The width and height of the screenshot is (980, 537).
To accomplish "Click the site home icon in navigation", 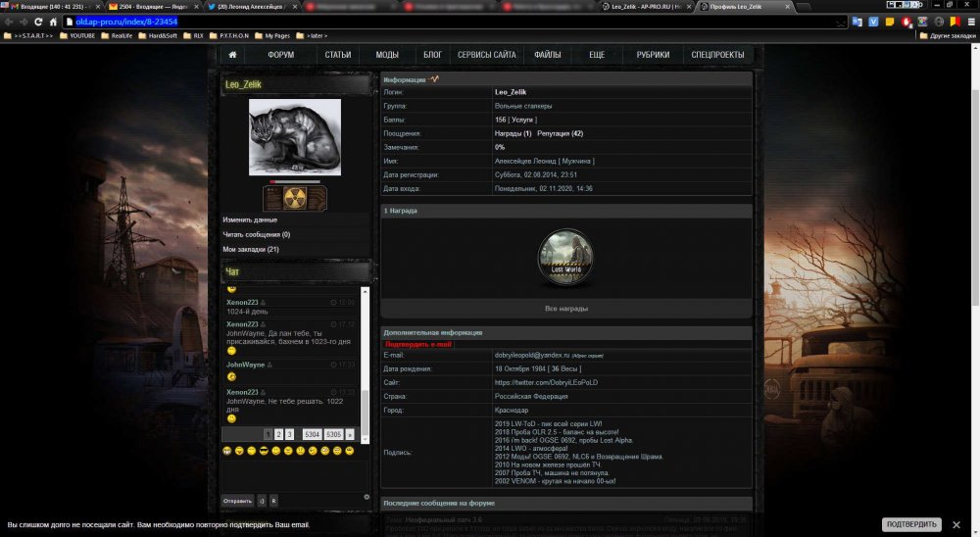I will (x=232, y=55).
